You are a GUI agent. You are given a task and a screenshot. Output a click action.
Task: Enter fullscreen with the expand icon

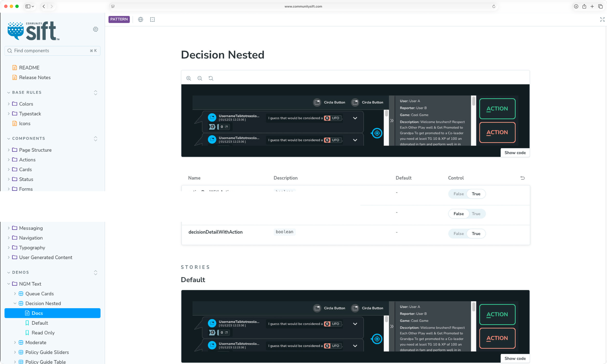click(x=602, y=19)
